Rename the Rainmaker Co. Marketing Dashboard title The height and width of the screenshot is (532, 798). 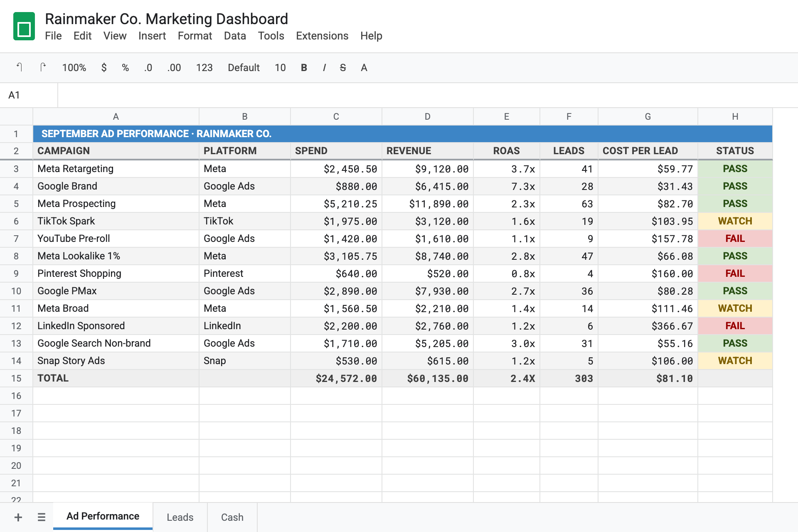(x=166, y=19)
